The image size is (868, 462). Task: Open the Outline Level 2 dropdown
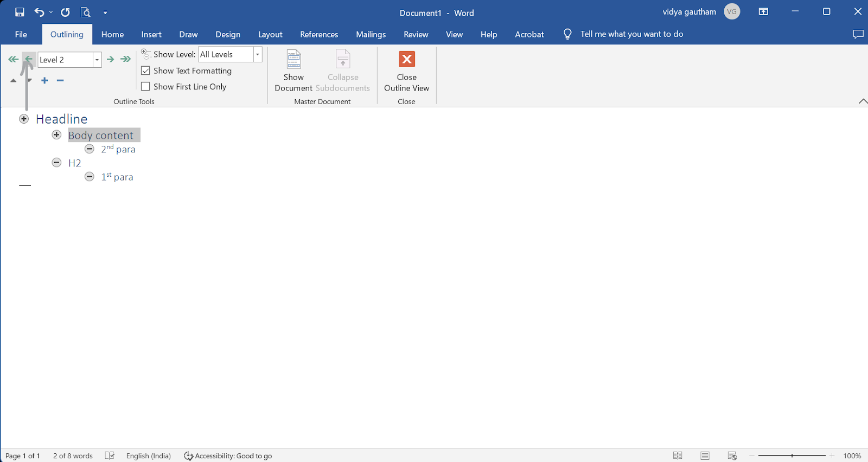[97, 60]
